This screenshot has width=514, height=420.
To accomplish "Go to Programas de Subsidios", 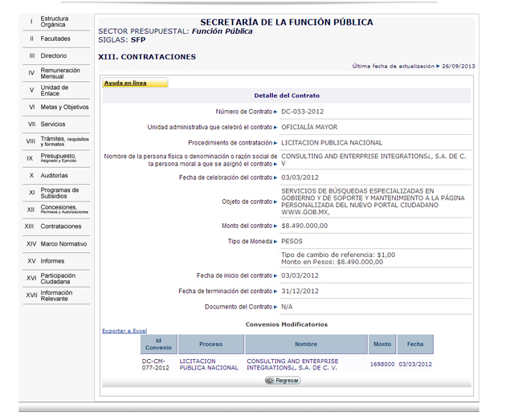I will point(59,193).
